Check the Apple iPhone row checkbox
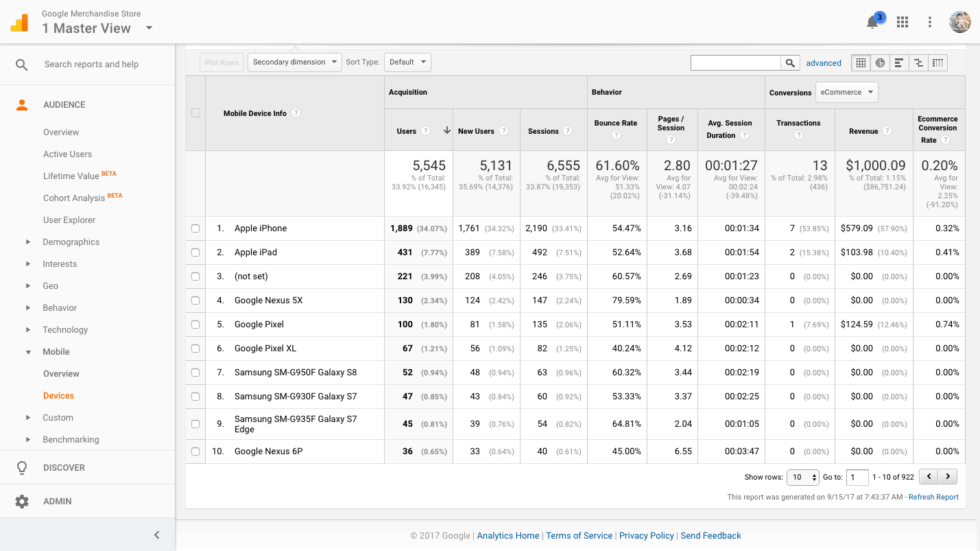 pyautogui.click(x=195, y=228)
